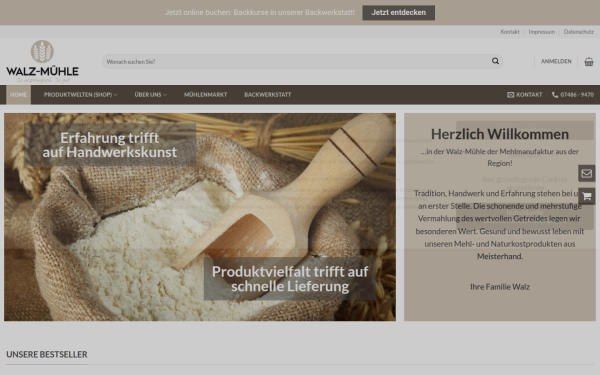Viewport: 600px width, 375px height.
Task: Click the phone icon beside 07486 - 9470
Action: [555, 95]
